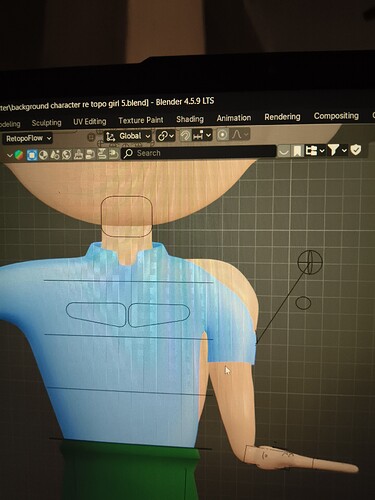Open the snap target increment dropdown

pyautogui.click(x=202, y=135)
